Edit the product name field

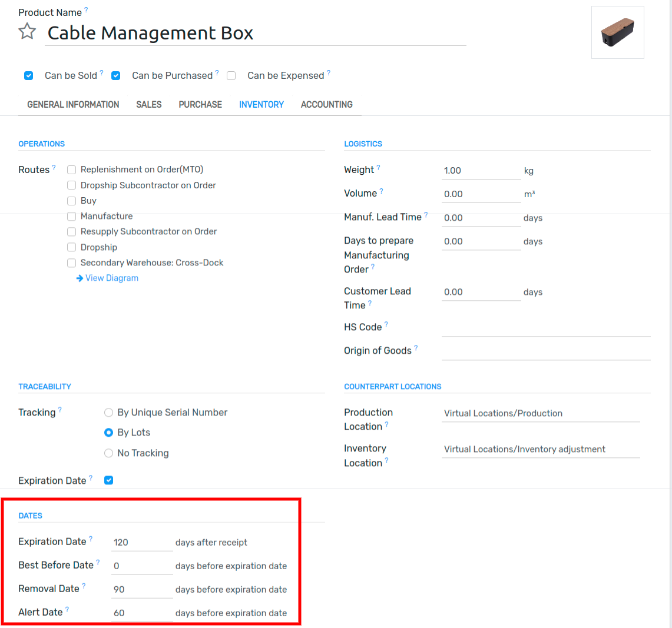(x=256, y=34)
